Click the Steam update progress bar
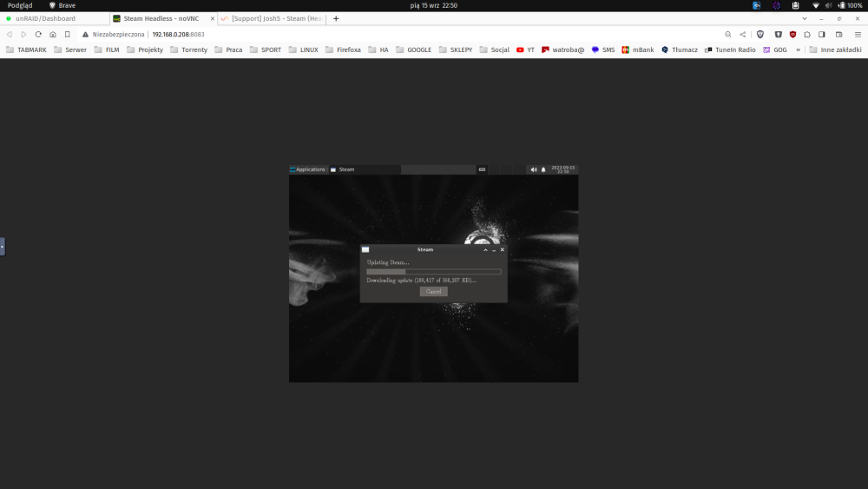This screenshot has width=868, height=489. 433,271
